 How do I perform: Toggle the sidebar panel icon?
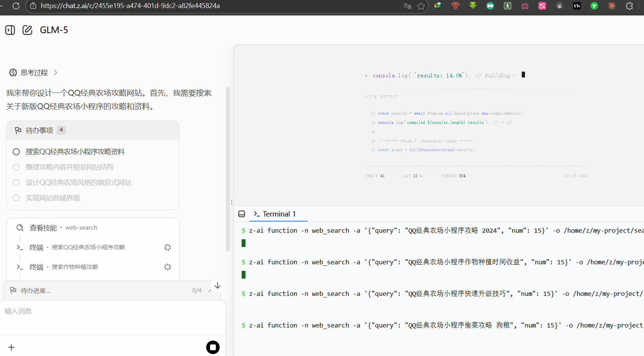click(10, 30)
